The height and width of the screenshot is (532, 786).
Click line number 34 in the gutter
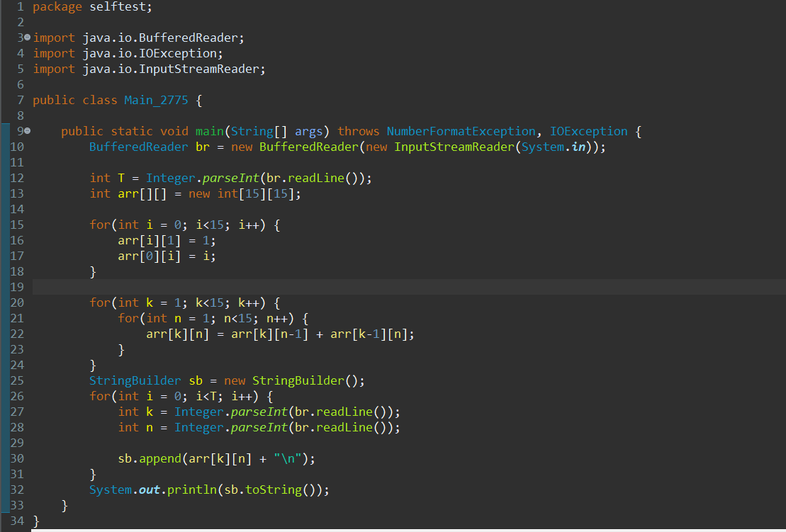pos(16,521)
